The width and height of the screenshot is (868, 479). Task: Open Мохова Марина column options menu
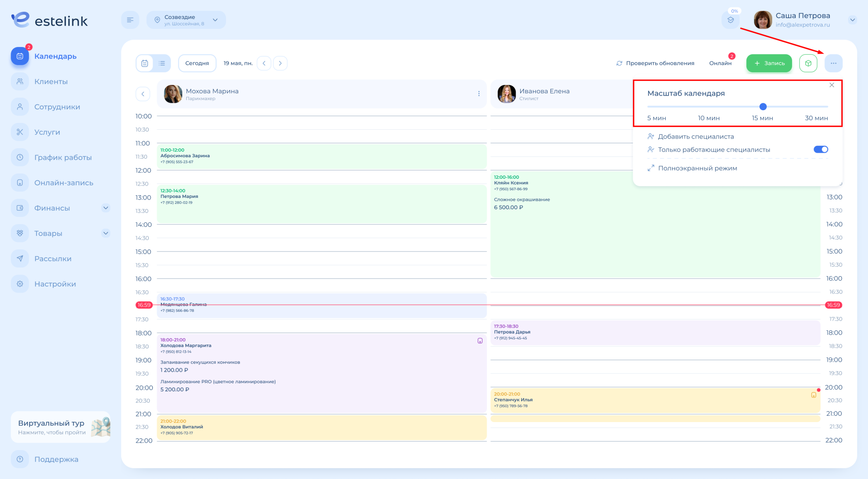click(x=479, y=94)
